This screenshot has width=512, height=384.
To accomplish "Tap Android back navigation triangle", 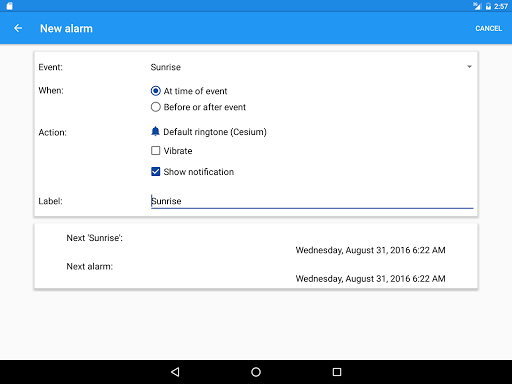I will (x=175, y=372).
